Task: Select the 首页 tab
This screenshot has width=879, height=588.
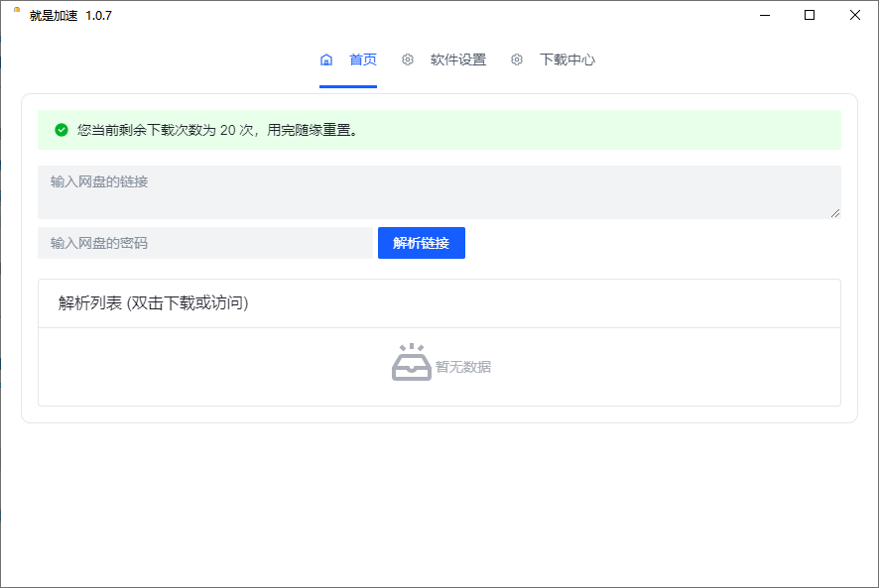Action: [x=361, y=59]
